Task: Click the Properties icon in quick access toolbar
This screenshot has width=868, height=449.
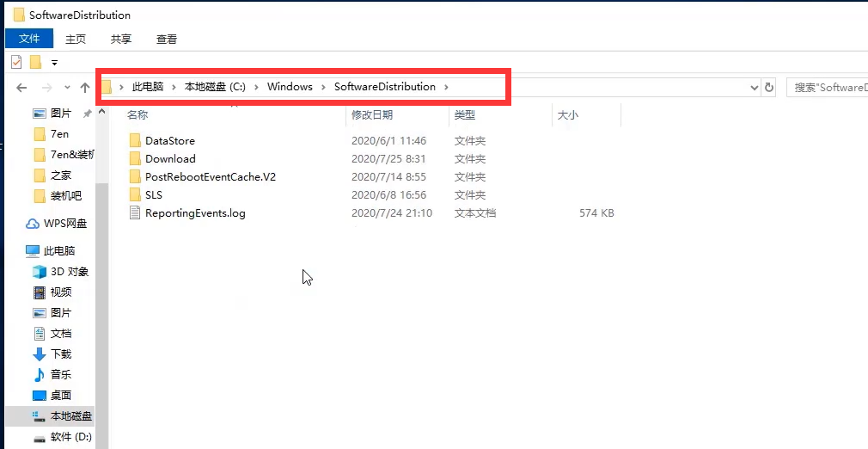Action: coord(16,62)
